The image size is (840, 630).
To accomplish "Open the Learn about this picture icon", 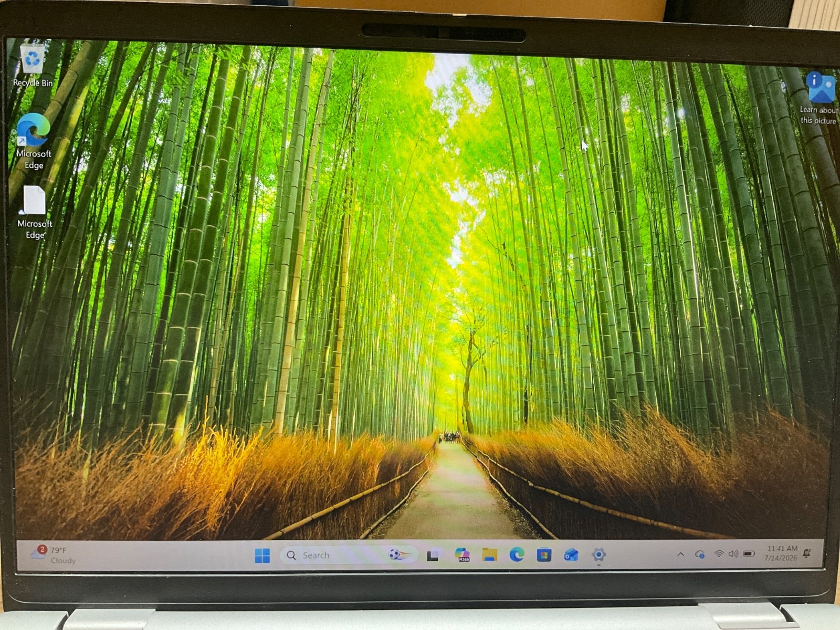I will click(819, 99).
